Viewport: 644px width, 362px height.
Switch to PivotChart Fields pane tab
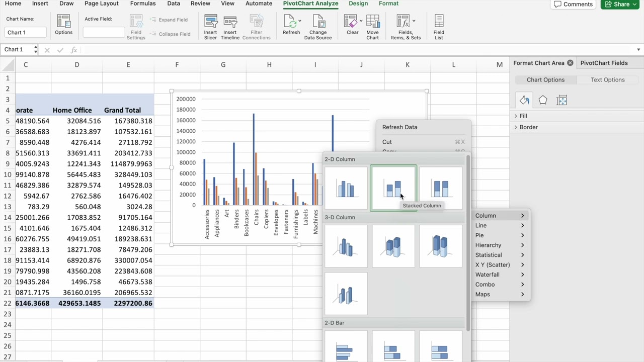point(604,63)
